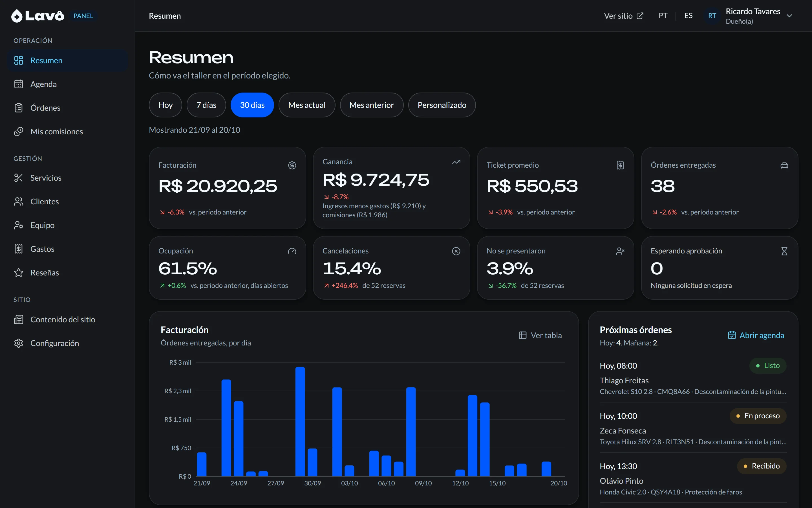Screen dimensions: 812x508
Task: Select the 7 días period filter
Action: pos(206,105)
